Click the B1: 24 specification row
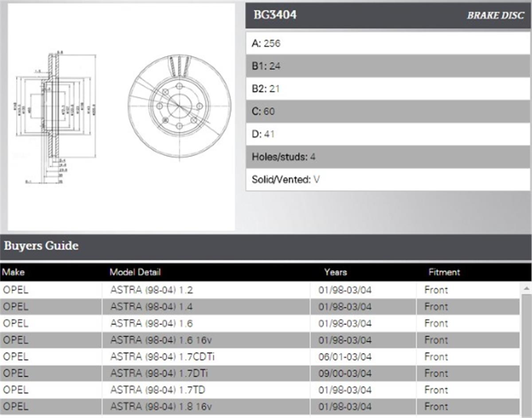This screenshot has height=418, width=532. point(388,66)
